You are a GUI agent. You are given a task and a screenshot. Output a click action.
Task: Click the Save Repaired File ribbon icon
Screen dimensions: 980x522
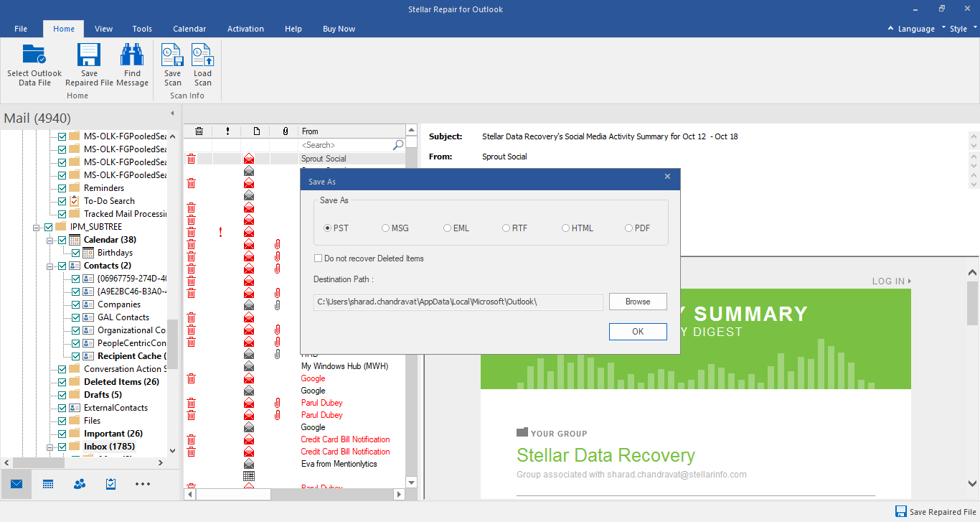(89, 55)
